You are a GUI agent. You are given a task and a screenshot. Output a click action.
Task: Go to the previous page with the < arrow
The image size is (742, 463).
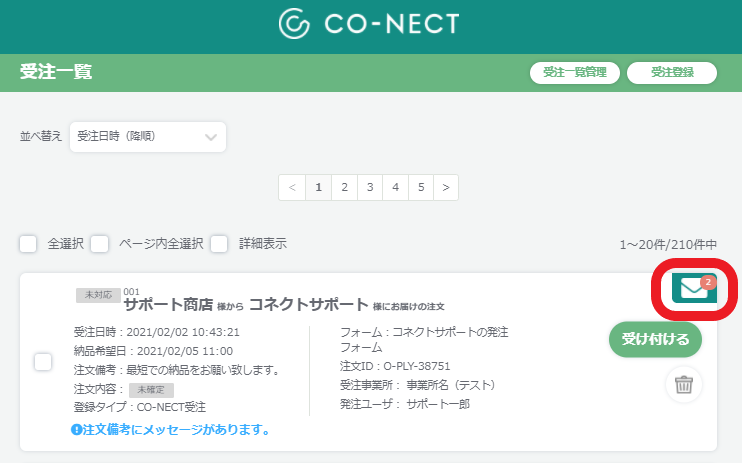coord(292,187)
